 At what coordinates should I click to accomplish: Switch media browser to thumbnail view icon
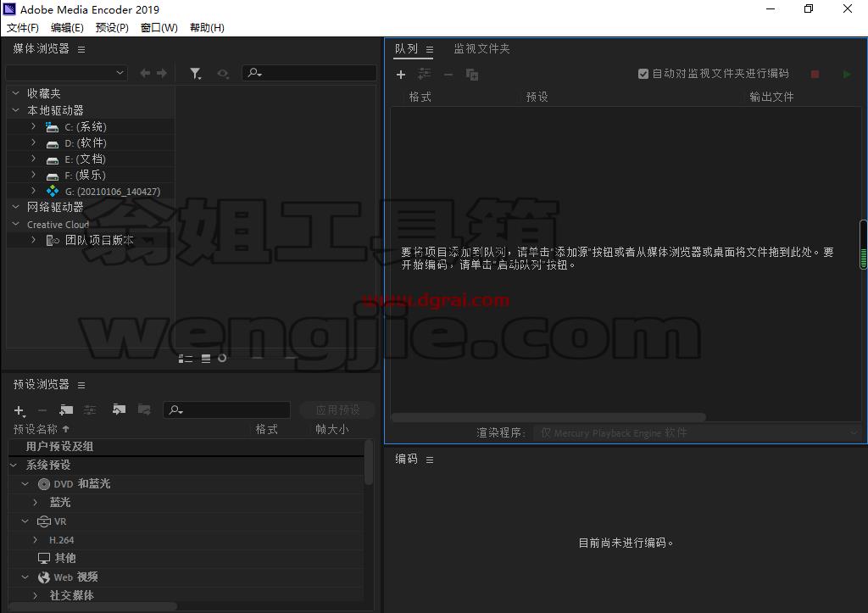click(x=206, y=359)
